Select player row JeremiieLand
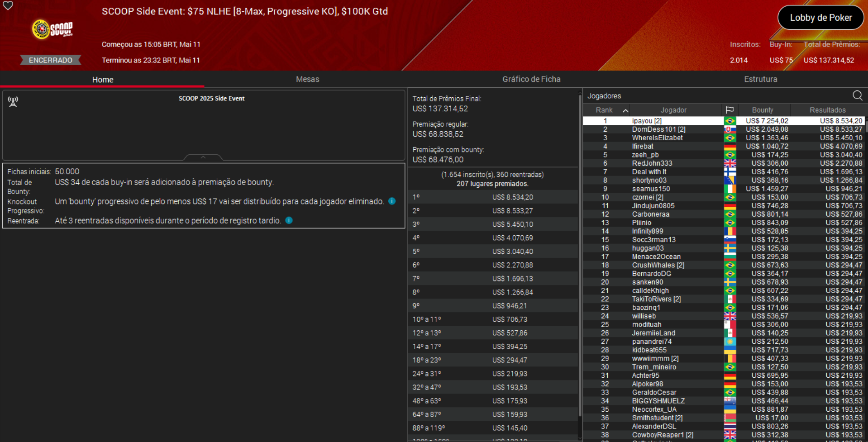The height and width of the screenshot is (442, 868). (x=724, y=333)
